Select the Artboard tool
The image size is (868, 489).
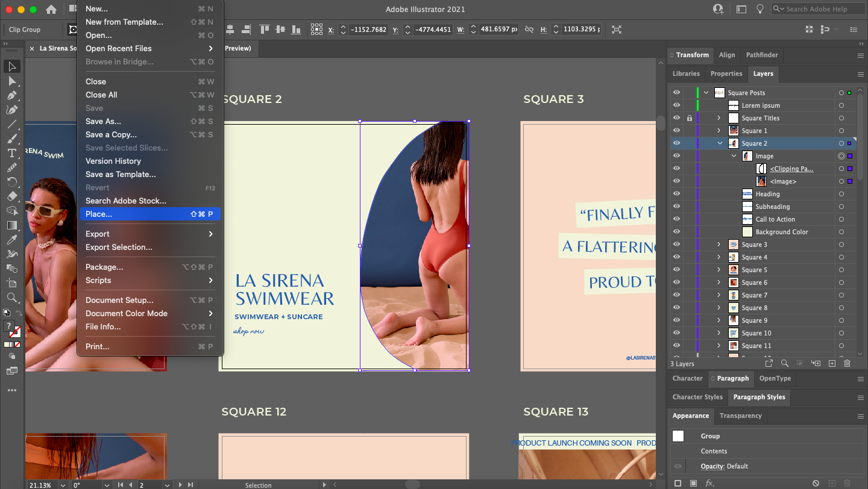pyautogui.click(x=11, y=283)
